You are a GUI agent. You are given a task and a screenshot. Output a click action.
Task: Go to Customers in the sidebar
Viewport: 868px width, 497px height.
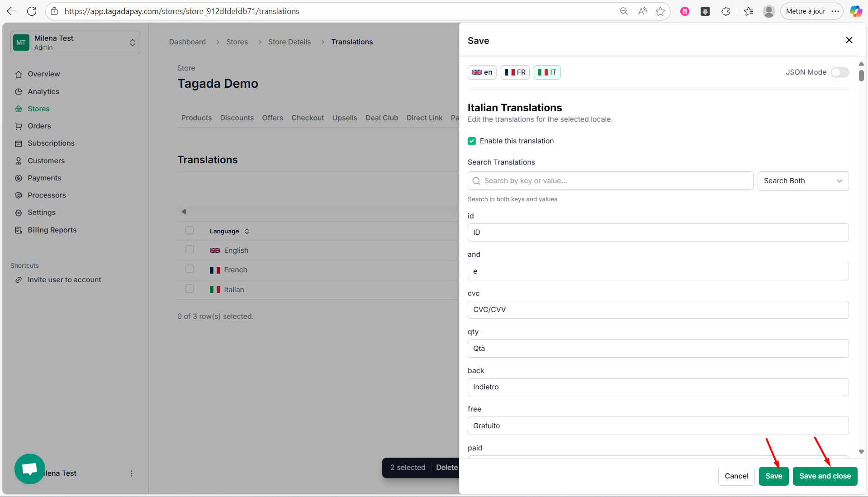(x=46, y=161)
